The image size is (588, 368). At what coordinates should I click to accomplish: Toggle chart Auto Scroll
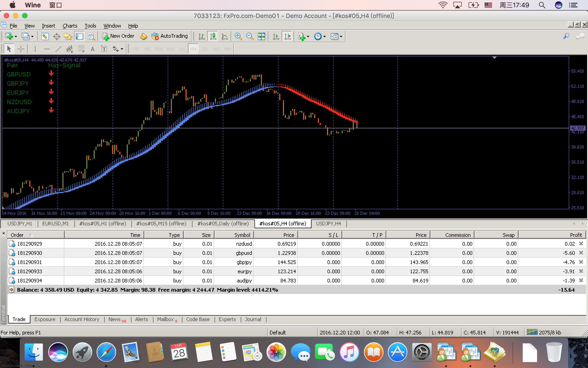click(x=276, y=37)
